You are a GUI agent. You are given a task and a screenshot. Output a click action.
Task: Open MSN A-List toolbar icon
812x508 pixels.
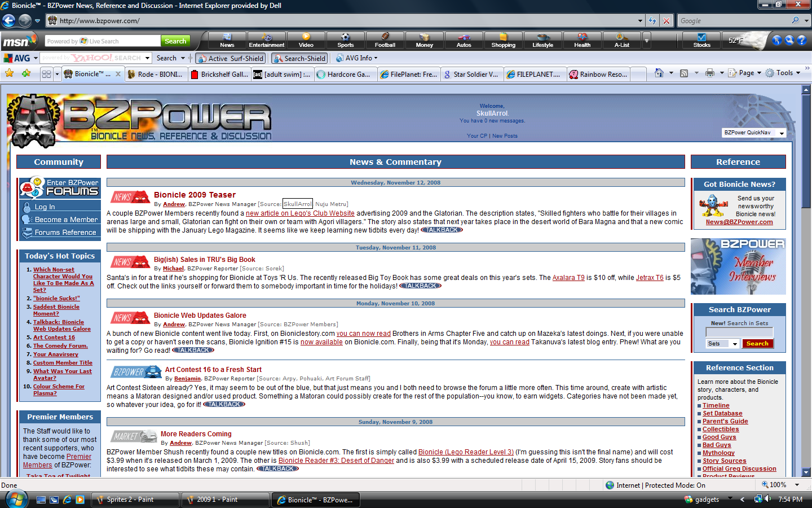tap(622, 41)
